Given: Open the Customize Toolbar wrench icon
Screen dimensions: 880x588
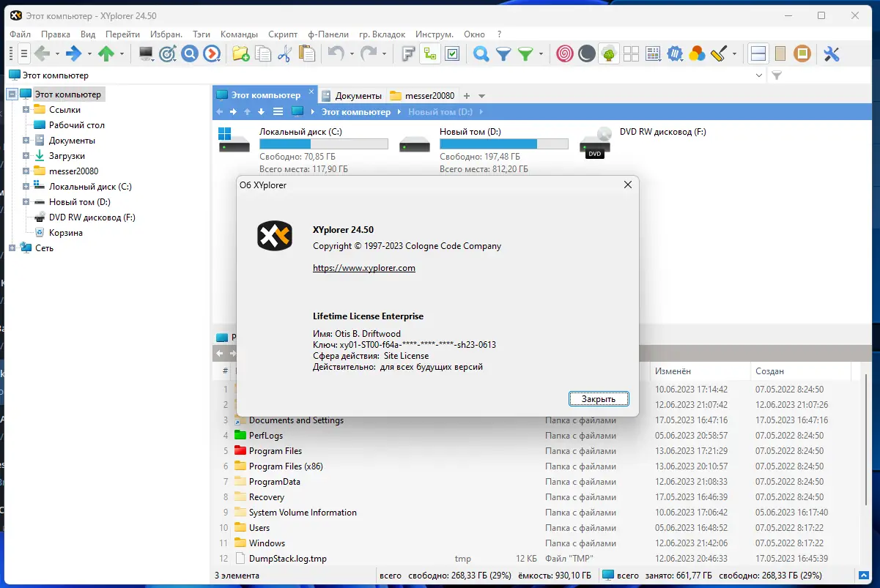Looking at the screenshot, I should pyautogui.click(x=830, y=53).
